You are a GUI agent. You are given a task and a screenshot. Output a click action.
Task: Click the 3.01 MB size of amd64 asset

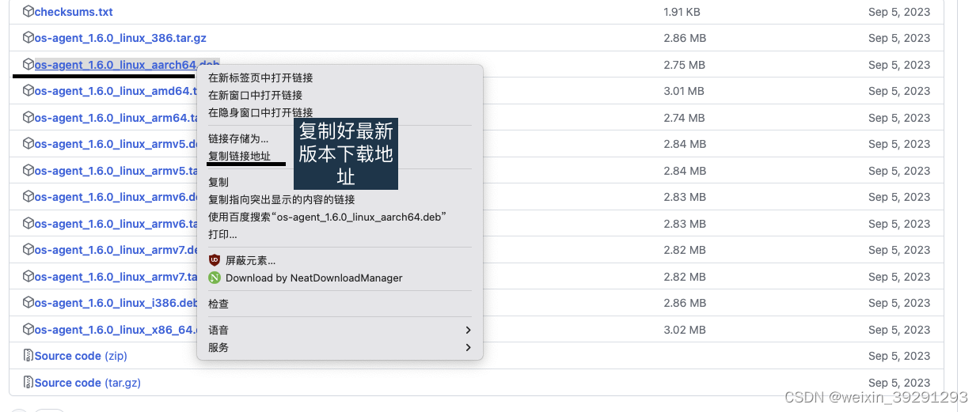[684, 91]
